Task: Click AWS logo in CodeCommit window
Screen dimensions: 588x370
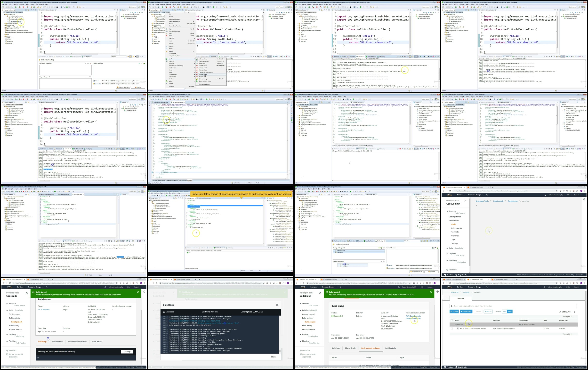Action: pyautogui.click(x=449, y=195)
